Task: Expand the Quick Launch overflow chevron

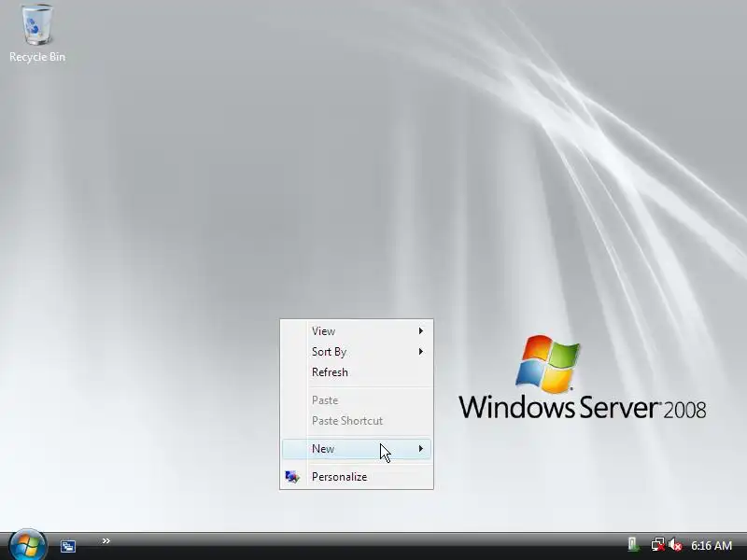Action: click(x=106, y=540)
